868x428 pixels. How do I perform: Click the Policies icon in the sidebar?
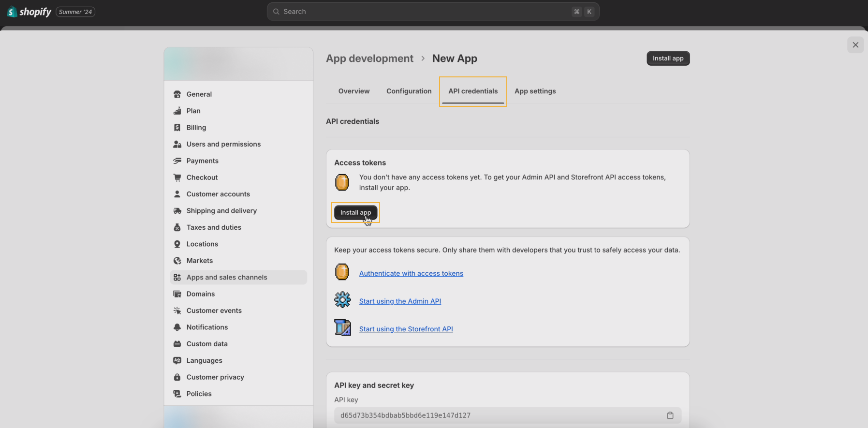pyautogui.click(x=177, y=394)
